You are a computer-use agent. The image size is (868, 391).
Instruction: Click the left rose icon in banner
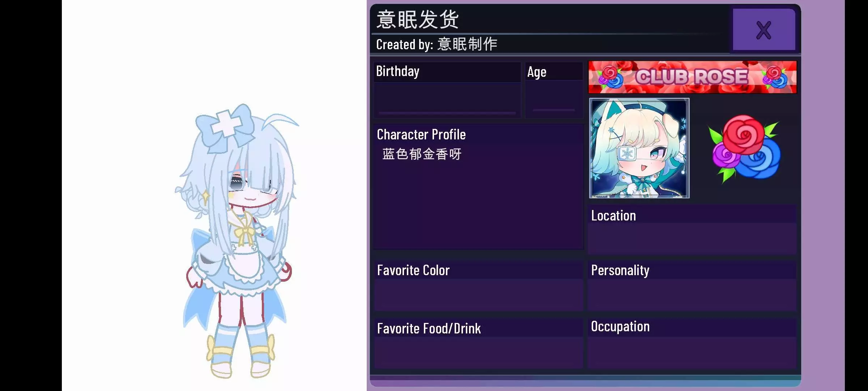coord(610,77)
